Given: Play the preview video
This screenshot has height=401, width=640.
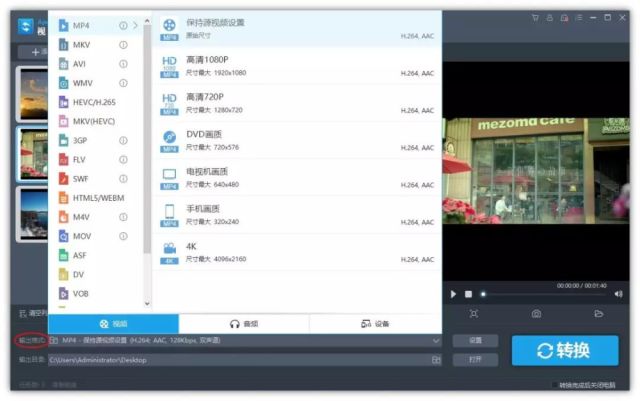Looking at the screenshot, I should coord(453,294).
